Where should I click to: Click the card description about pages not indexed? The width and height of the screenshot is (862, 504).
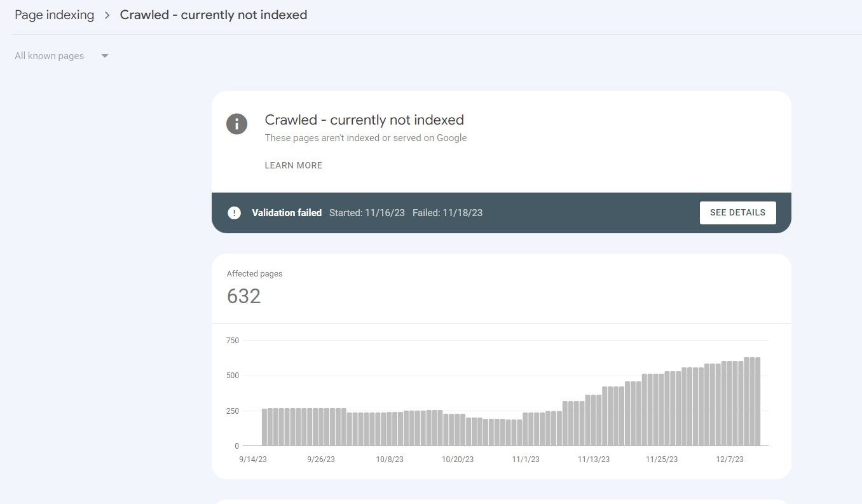coord(366,138)
